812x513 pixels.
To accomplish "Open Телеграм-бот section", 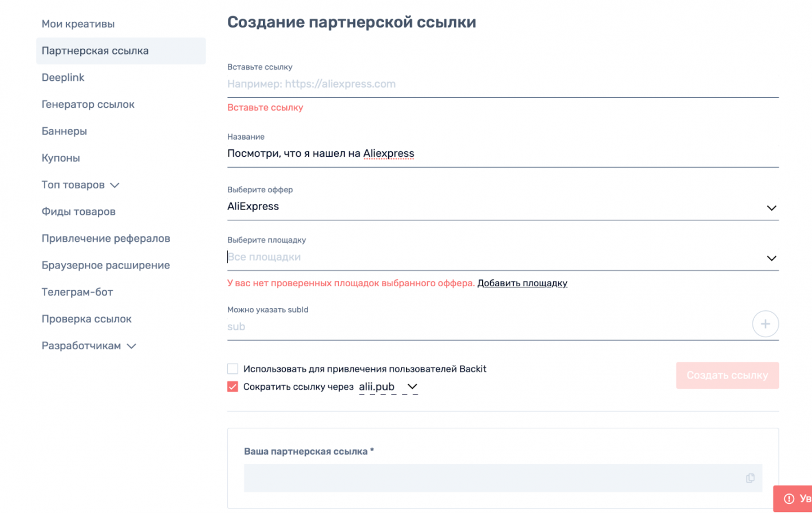I will click(77, 292).
